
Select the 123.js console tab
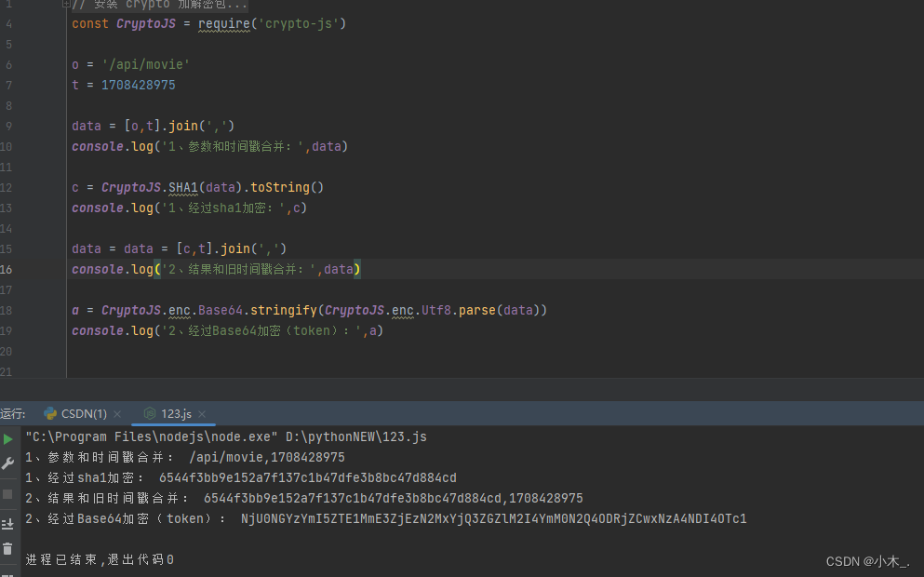point(176,412)
